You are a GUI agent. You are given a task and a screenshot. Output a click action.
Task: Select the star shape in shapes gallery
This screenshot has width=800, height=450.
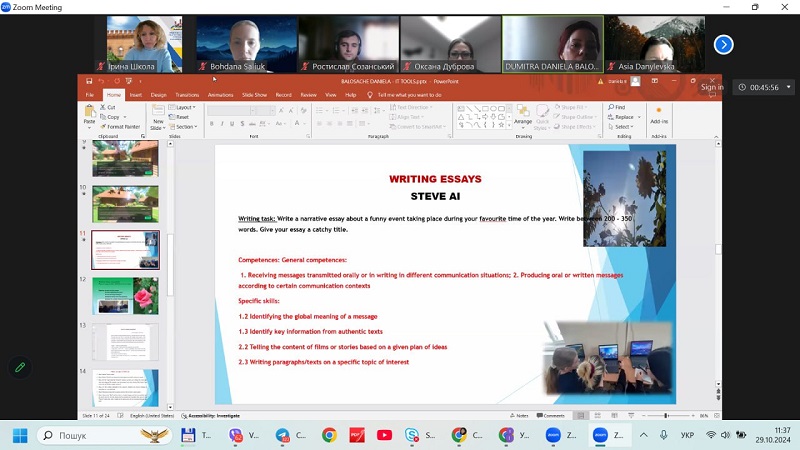[x=502, y=124]
